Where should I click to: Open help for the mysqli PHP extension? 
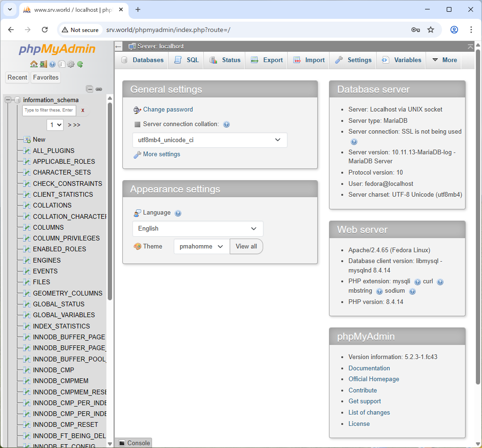tap(418, 281)
